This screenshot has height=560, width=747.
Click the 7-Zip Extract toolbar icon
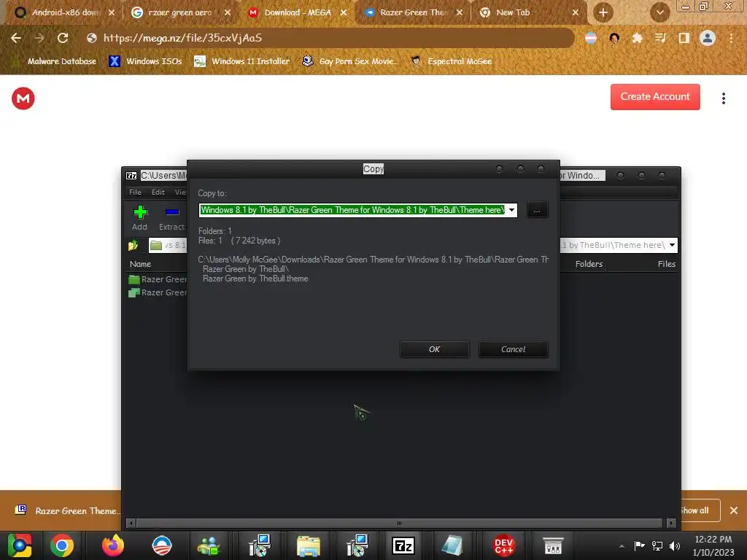pyautogui.click(x=171, y=217)
